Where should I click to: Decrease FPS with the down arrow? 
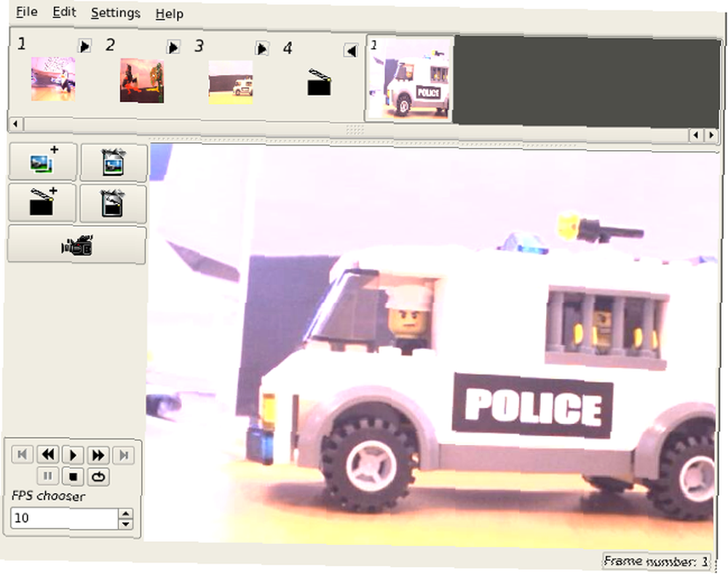(x=126, y=524)
